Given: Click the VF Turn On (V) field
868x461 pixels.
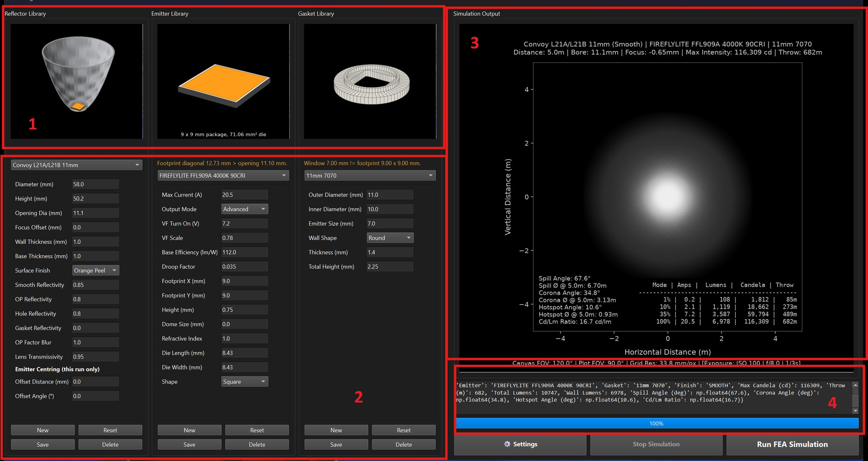Looking at the screenshot, I should pos(245,224).
